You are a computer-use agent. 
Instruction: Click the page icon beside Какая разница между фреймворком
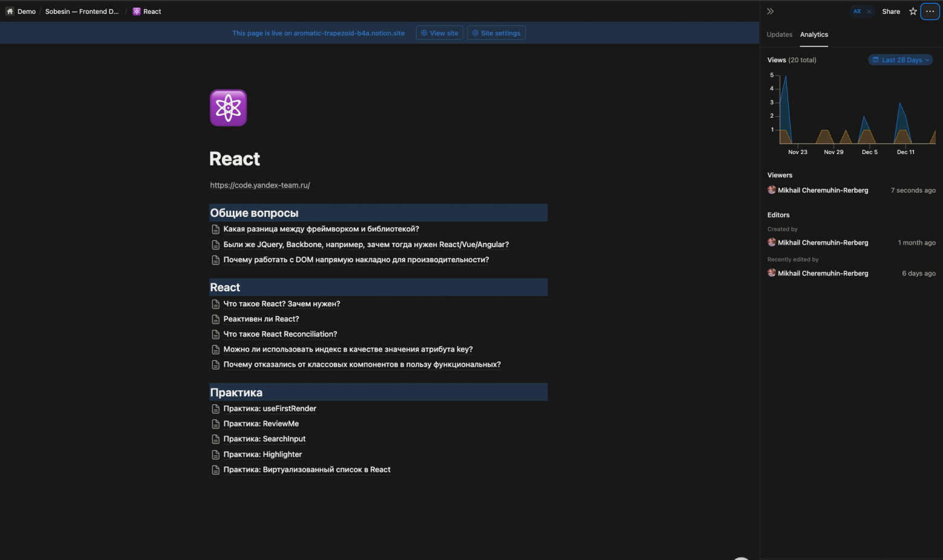click(215, 230)
